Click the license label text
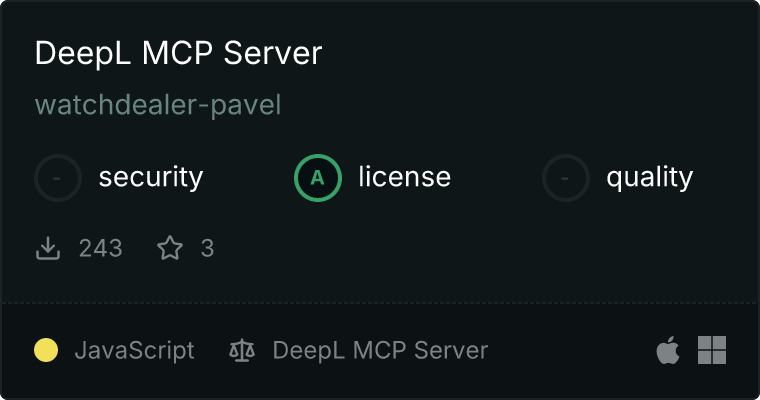 (x=405, y=176)
